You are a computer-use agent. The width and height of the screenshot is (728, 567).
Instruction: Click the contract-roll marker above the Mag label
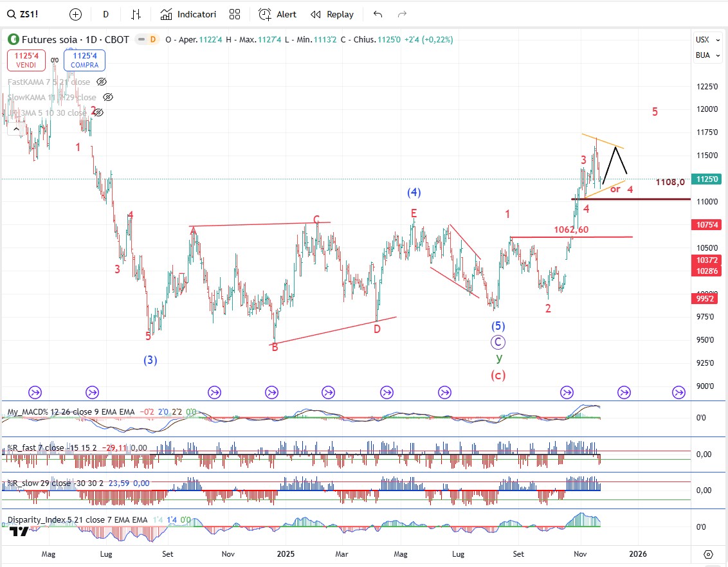[x=35, y=393]
